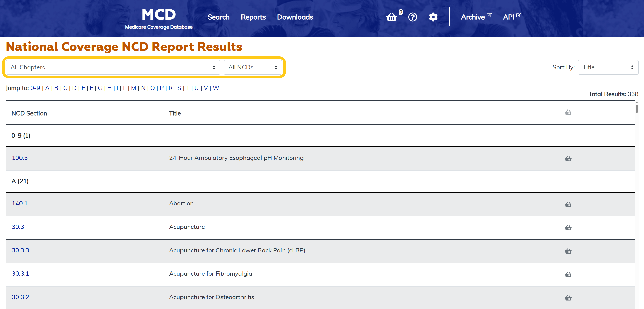This screenshot has height=309, width=644.
Task: Click basket icon in table header
Action: (x=568, y=113)
